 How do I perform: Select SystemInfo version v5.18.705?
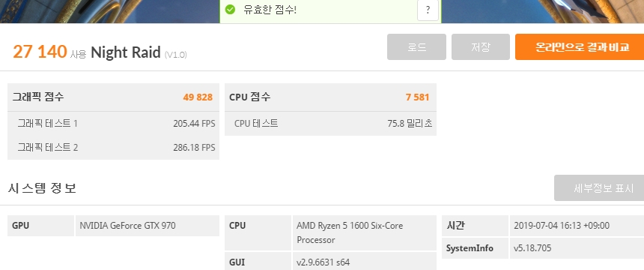(532, 248)
